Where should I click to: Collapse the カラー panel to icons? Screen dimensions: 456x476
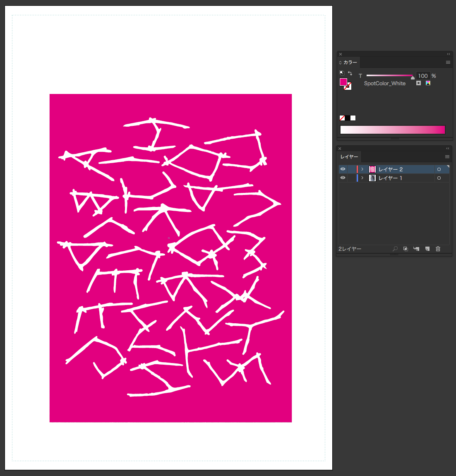[x=449, y=54]
